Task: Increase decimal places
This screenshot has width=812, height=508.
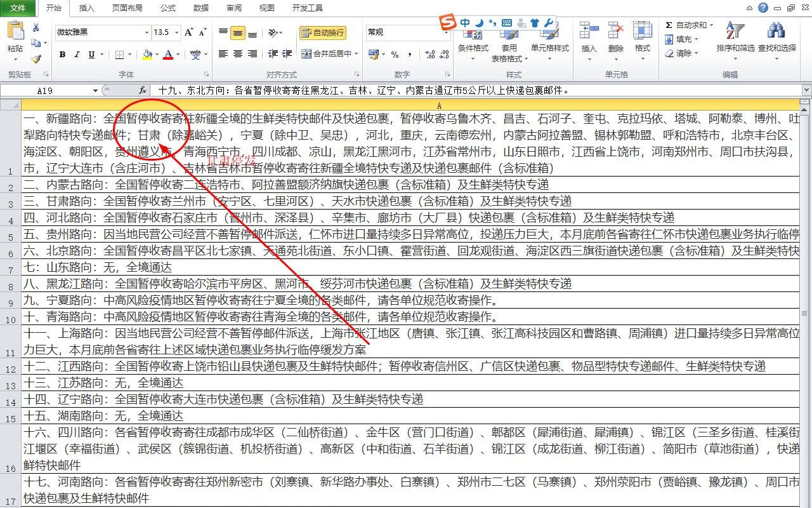Action: 430,55
